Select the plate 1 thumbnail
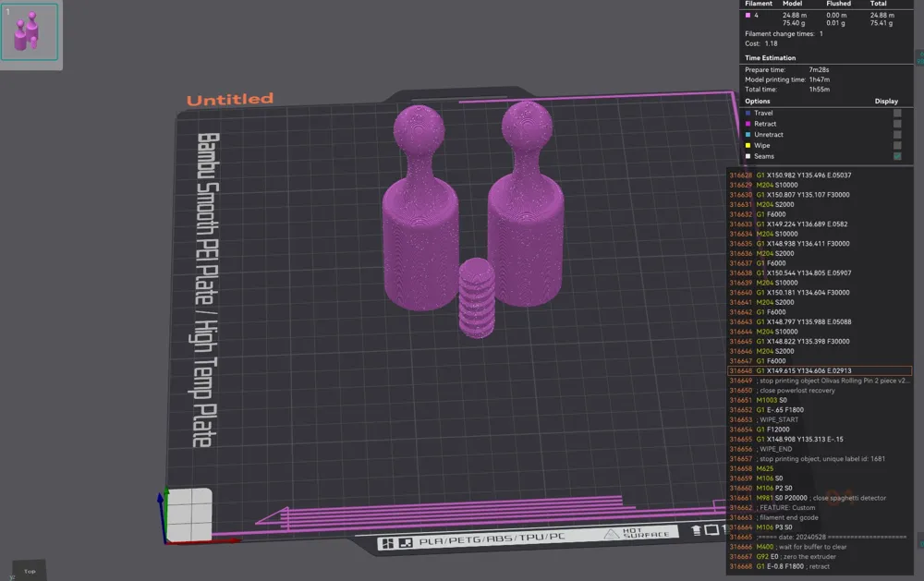This screenshot has height=581, width=924. click(30, 31)
